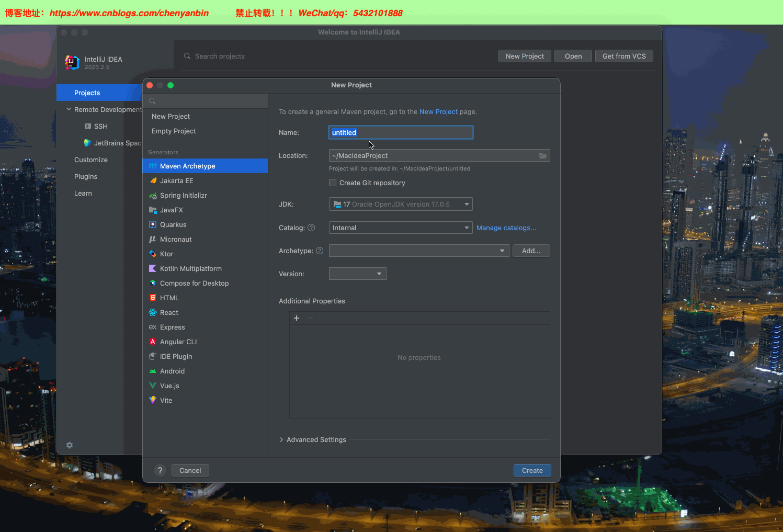This screenshot has width=783, height=532.
Task: Click the Android robot icon
Action: point(153,371)
